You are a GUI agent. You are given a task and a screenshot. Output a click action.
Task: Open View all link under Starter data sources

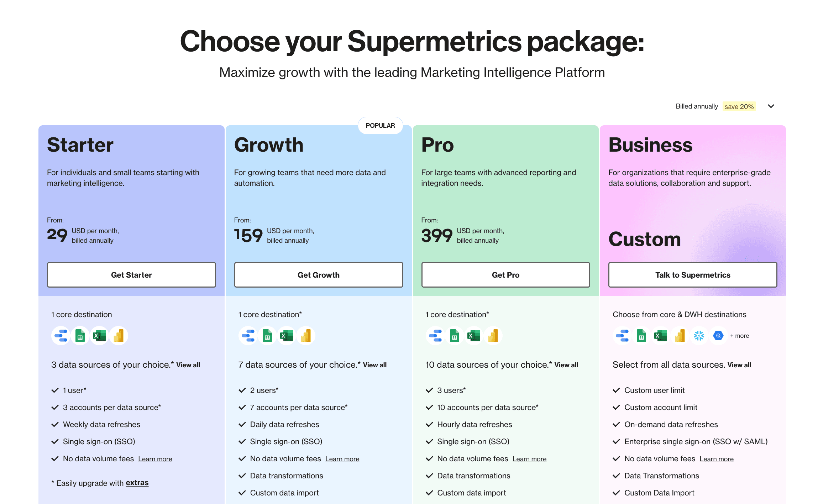(x=188, y=365)
